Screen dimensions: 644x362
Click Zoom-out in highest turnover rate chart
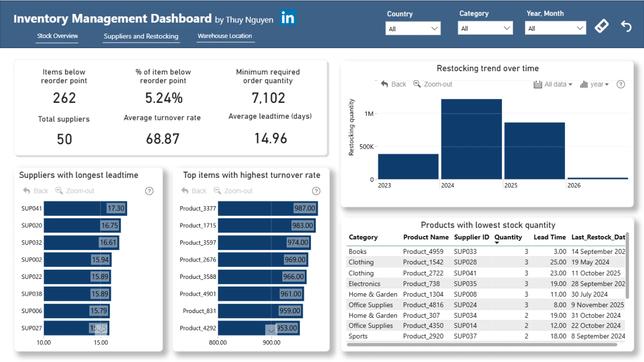click(233, 191)
